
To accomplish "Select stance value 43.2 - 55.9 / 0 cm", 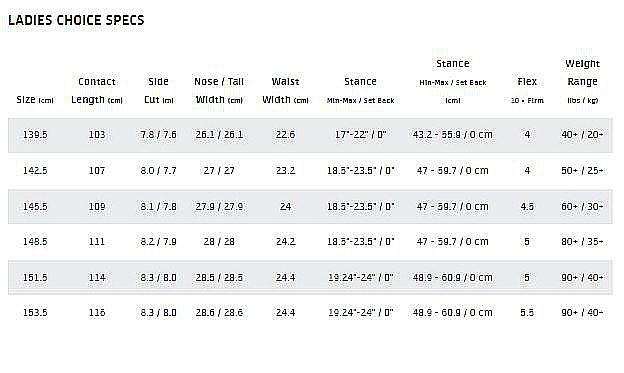I will [x=452, y=135].
